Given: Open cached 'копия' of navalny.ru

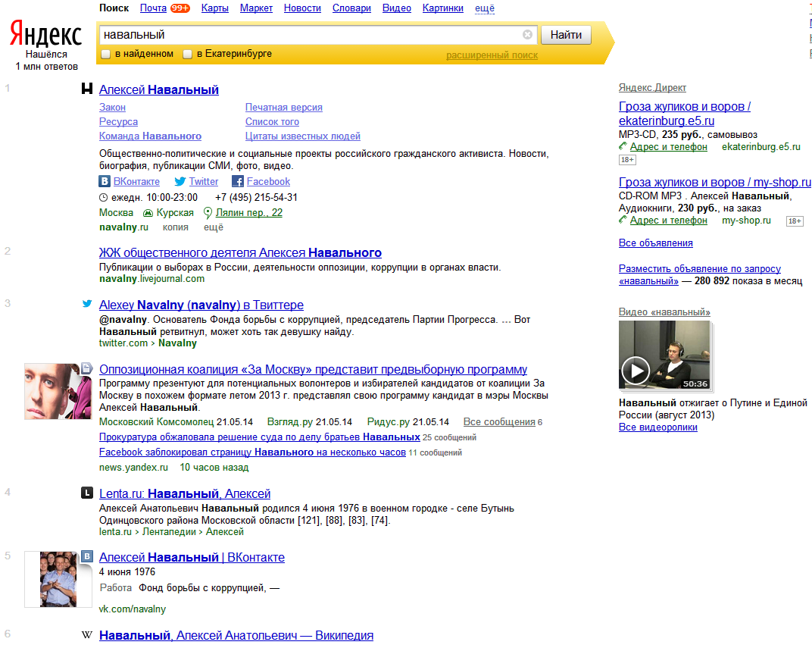Looking at the screenshot, I should pos(176,227).
